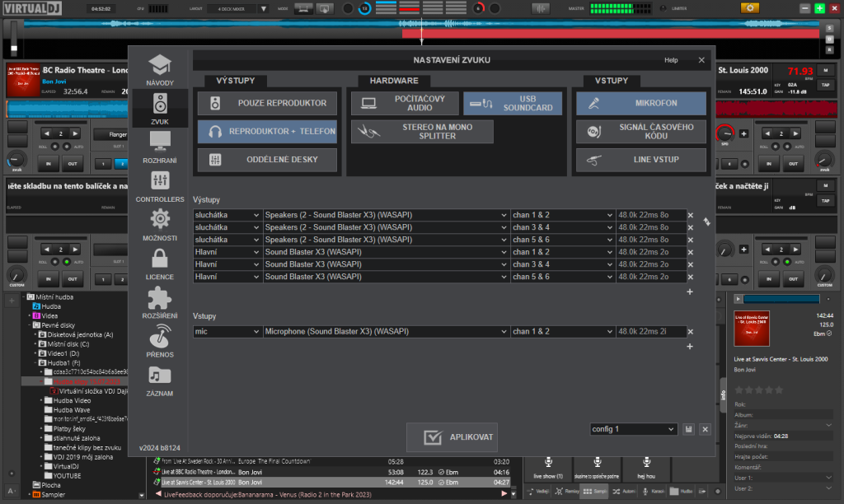Enable the Mikrofon input option

(x=640, y=103)
